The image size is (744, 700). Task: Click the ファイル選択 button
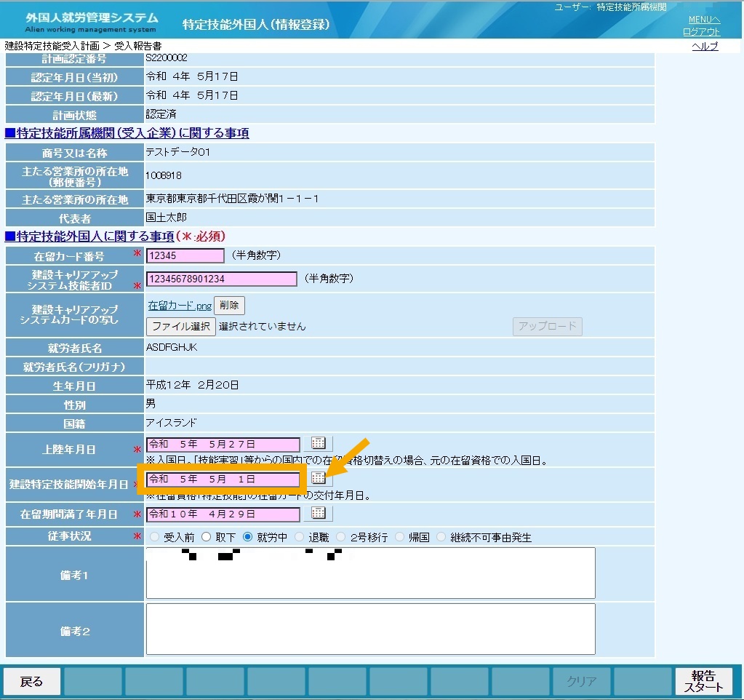click(x=181, y=327)
